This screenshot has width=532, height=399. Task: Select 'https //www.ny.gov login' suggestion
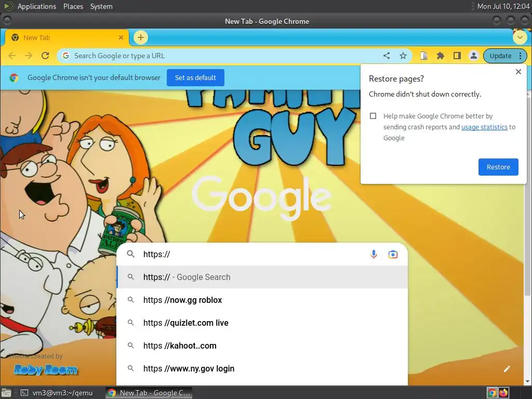pyautogui.click(x=262, y=368)
